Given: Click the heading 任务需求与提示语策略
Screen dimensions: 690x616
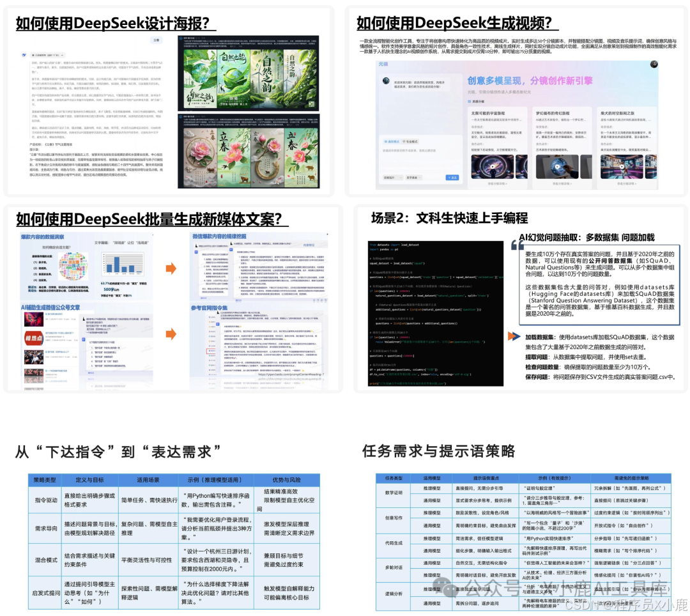Looking at the screenshot, I should (x=439, y=451).
